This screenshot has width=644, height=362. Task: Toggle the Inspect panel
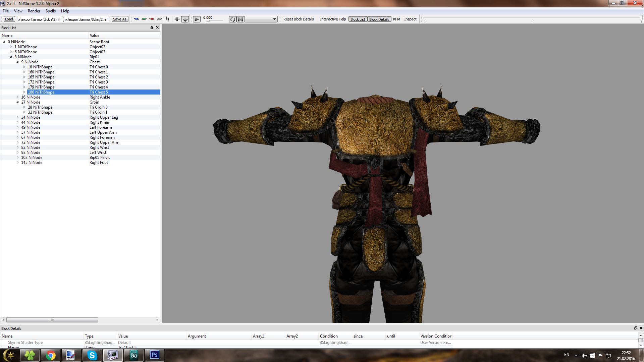click(x=410, y=19)
